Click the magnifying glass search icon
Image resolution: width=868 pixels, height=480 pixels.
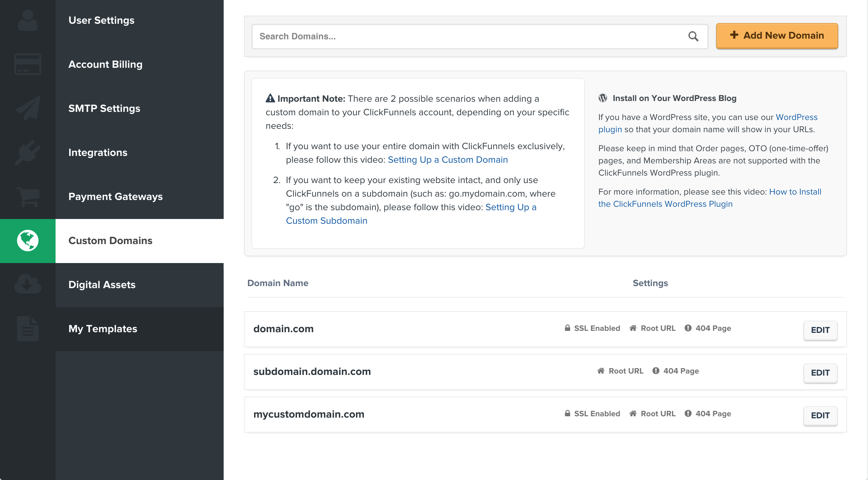[693, 36]
